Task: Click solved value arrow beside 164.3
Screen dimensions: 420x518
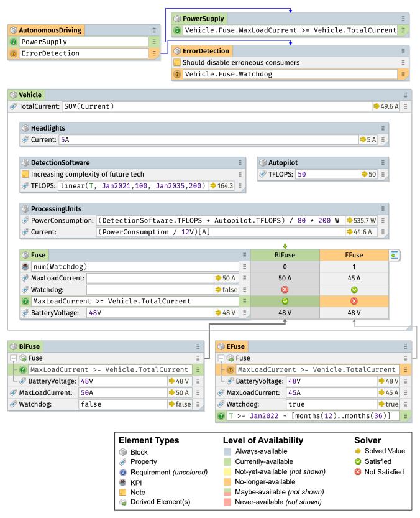Action: 213,186
